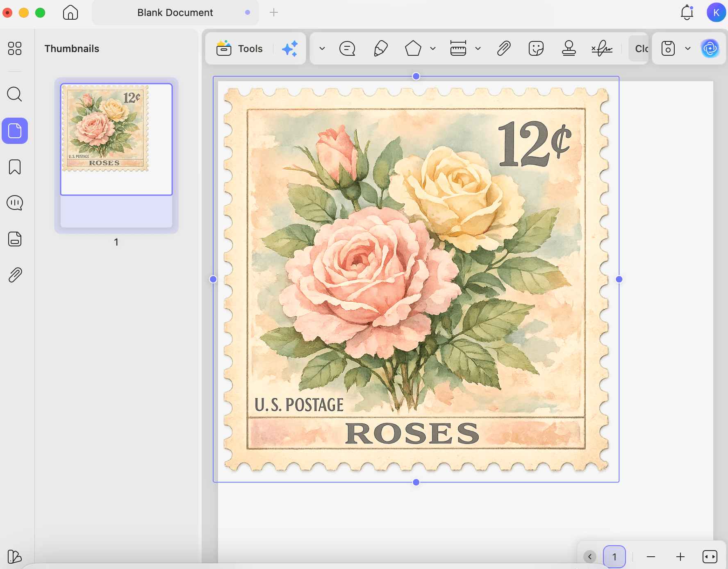
Task: Open the user account avatar K
Action: [x=716, y=12]
